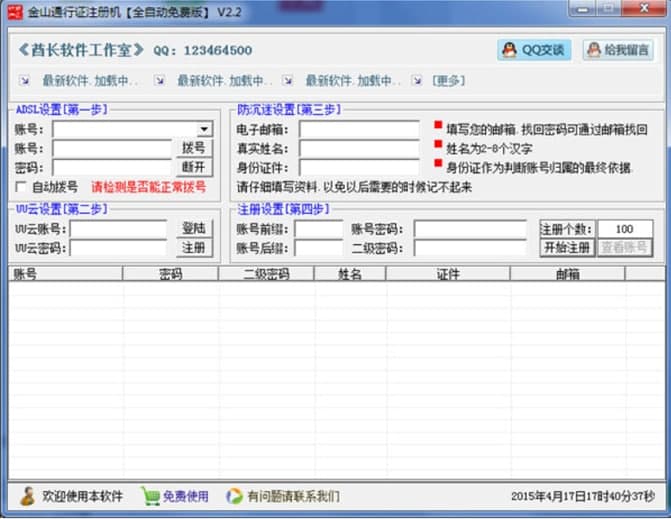Viewport: 671px width, 519px height.
Task: Open the [更多] software link
Action: [x=448, y=80]
